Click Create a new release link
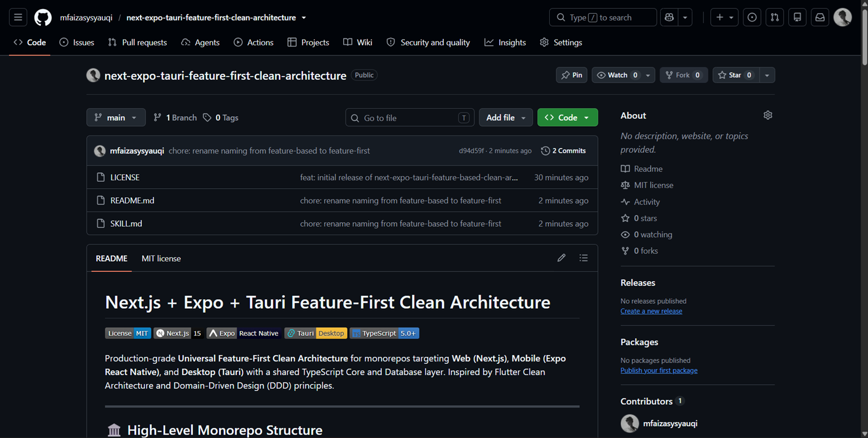This screenshot has height=438, width=868. click(651, 311)
